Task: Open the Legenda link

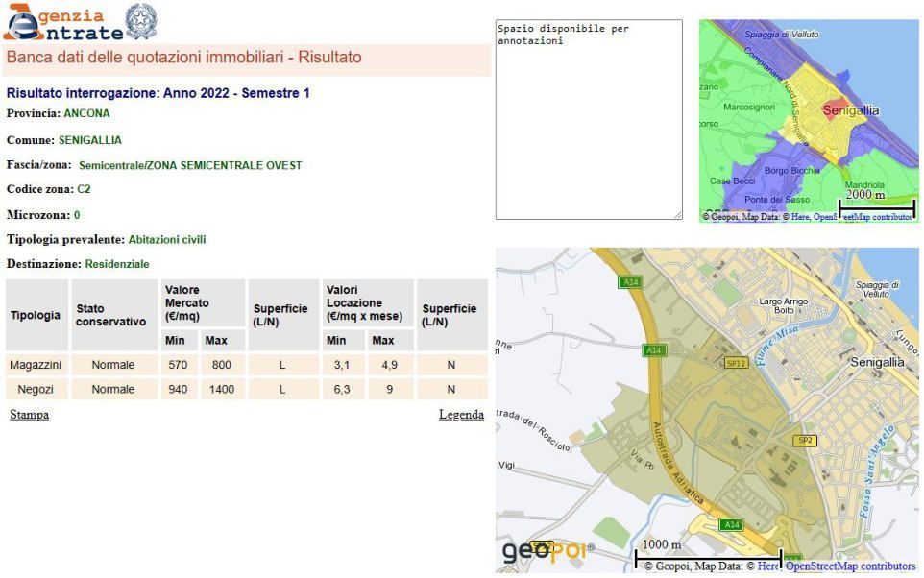Action: coord(461,415)
